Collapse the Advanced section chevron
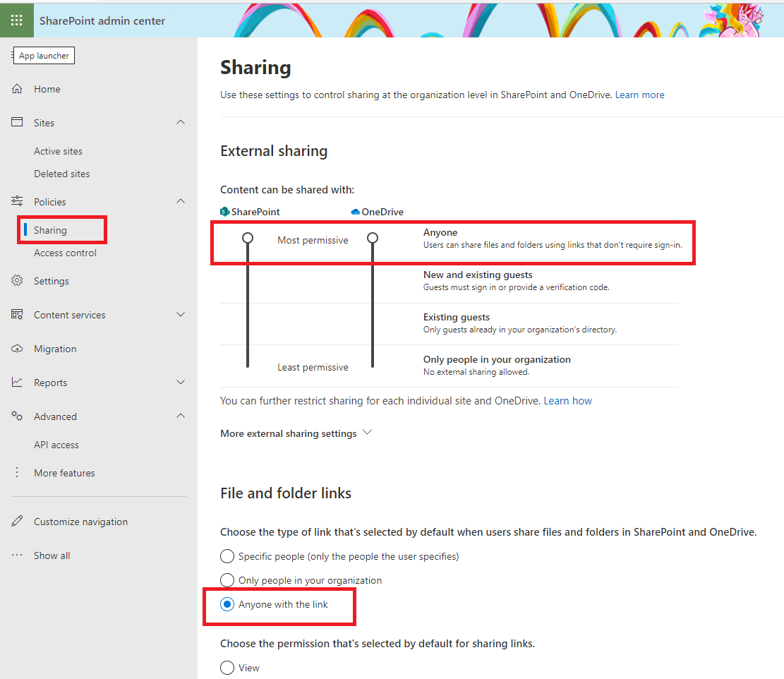Viewport: 784px width, 679px height. [181, 416]
